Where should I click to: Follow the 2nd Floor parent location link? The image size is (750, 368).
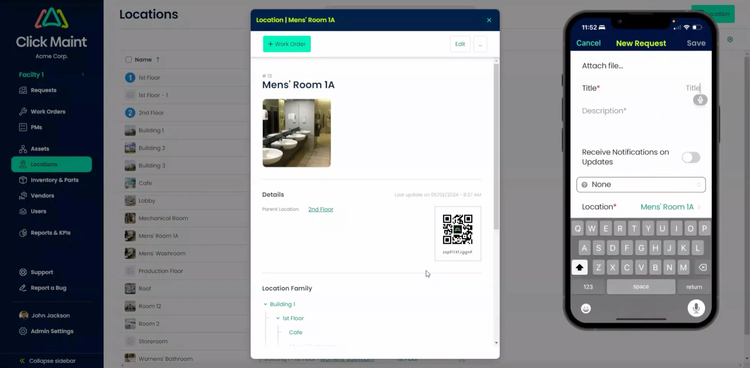pyautogui.click(x=320, y=209)
